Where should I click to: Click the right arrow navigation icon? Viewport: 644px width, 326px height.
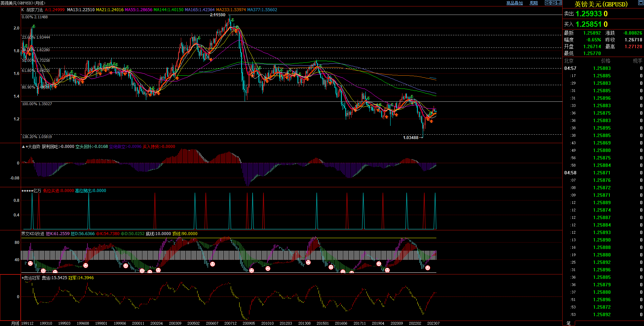pyautogui.click(x=553, y=3)
